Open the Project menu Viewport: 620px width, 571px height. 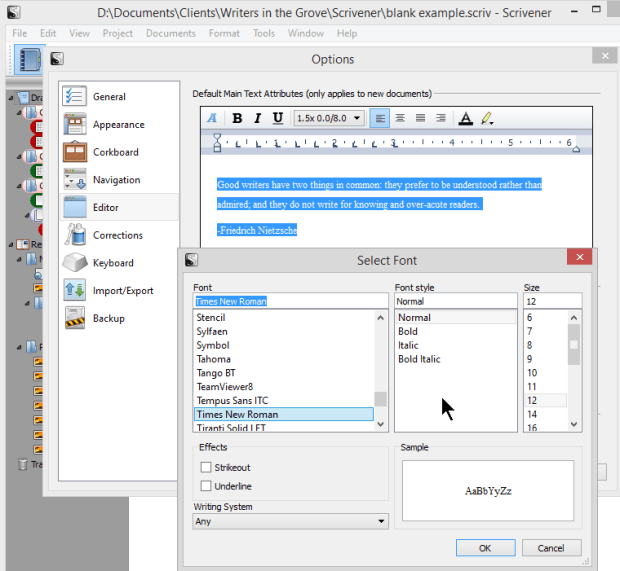(117, 33)
